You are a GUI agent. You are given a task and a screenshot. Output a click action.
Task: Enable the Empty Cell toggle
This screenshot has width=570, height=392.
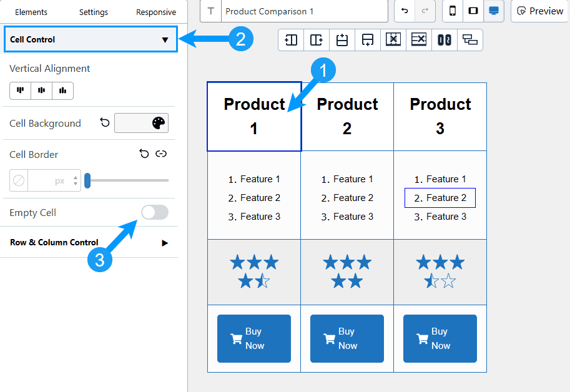[x=154, y=213]
